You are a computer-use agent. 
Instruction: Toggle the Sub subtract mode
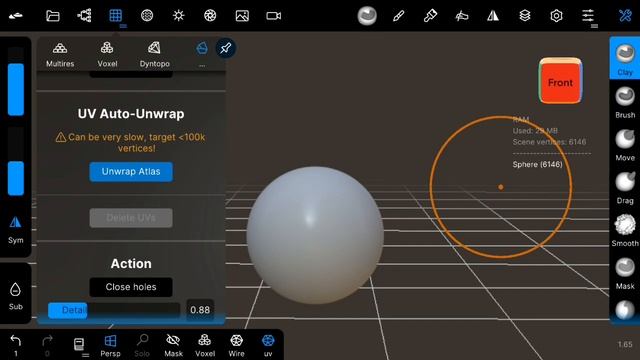point(16,297)
